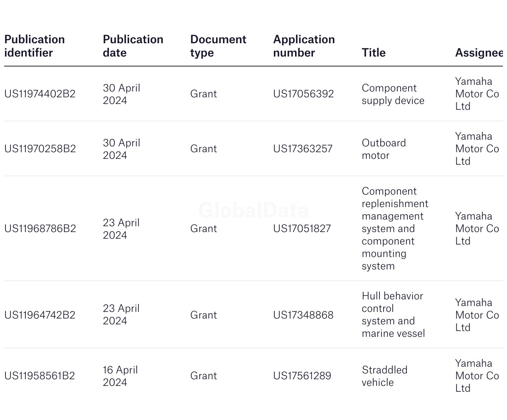
Task: Click the Assignee column header
Action: pyautogui.click(x=479, y=53)
